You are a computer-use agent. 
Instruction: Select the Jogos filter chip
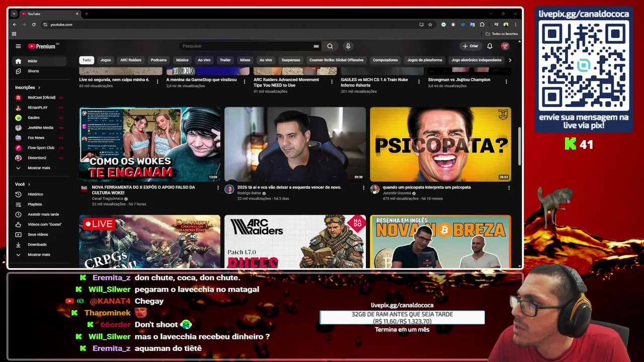106,60
